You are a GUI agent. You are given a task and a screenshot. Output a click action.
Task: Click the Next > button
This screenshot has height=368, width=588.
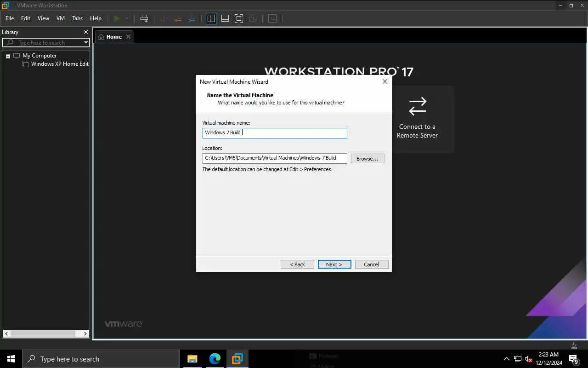334,264
